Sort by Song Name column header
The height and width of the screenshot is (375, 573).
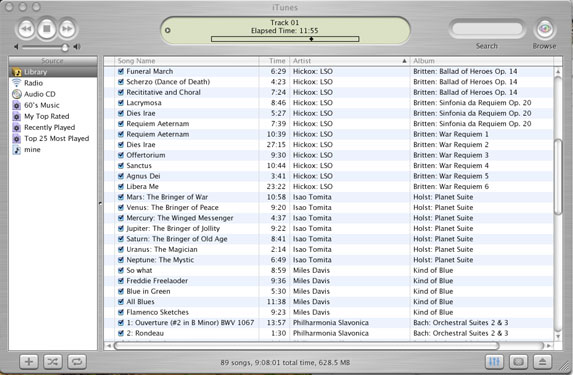[186, 61]
